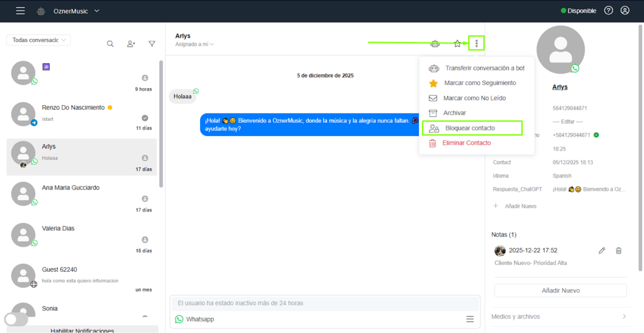Choose Archivar from the menu

pos(454,113)
